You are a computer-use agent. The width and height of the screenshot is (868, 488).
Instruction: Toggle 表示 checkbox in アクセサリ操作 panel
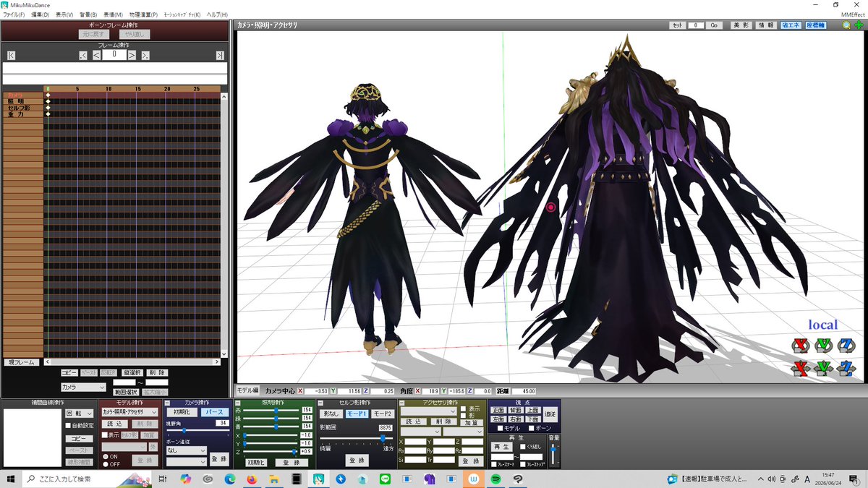pos(464,408)
